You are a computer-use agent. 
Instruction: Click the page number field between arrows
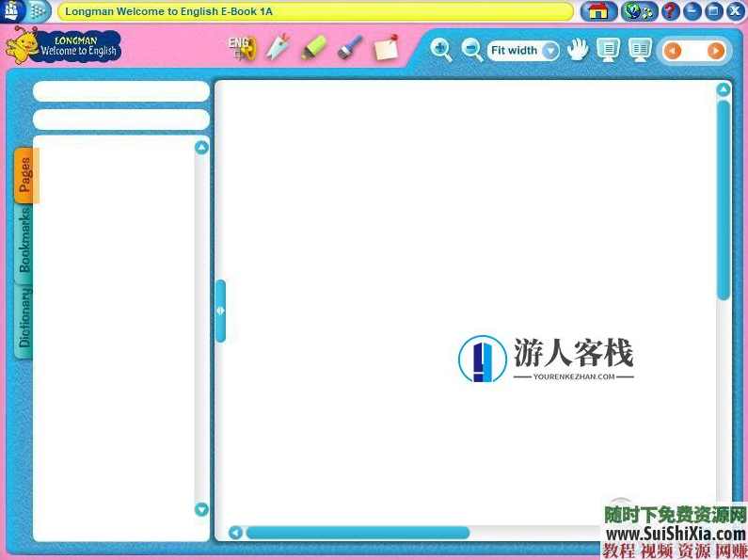[x=694, y=51]
